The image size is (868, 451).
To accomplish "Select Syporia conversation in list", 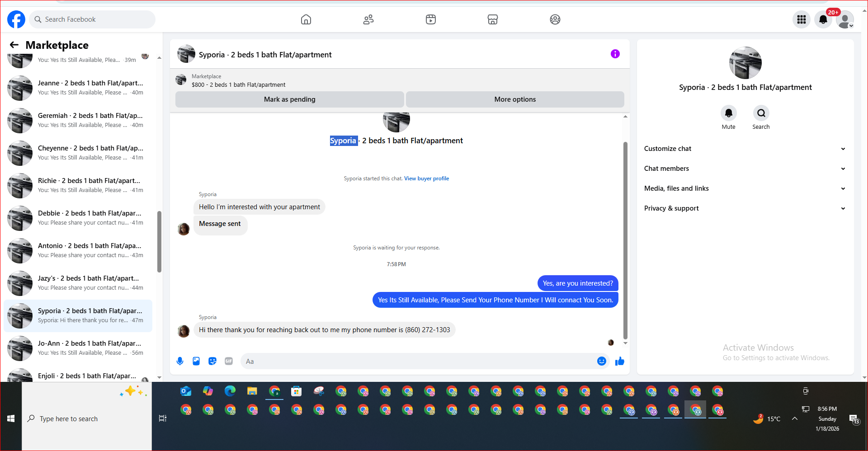I will click(78, 315).
